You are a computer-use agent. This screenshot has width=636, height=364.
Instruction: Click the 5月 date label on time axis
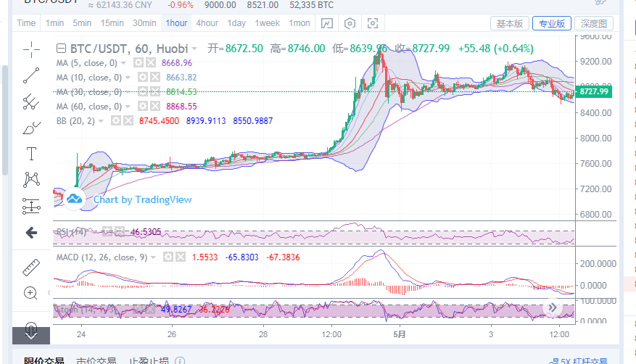[x=400, y=334]
